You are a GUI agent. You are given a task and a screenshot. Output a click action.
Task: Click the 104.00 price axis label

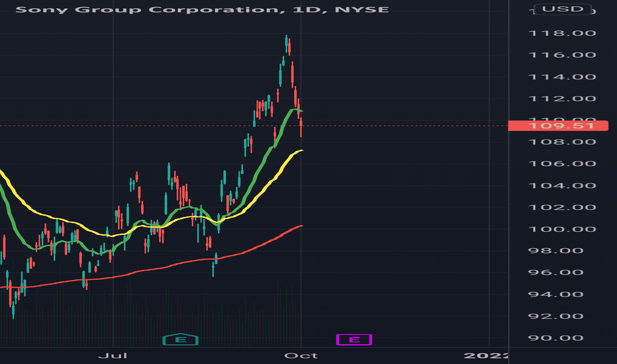562,186
